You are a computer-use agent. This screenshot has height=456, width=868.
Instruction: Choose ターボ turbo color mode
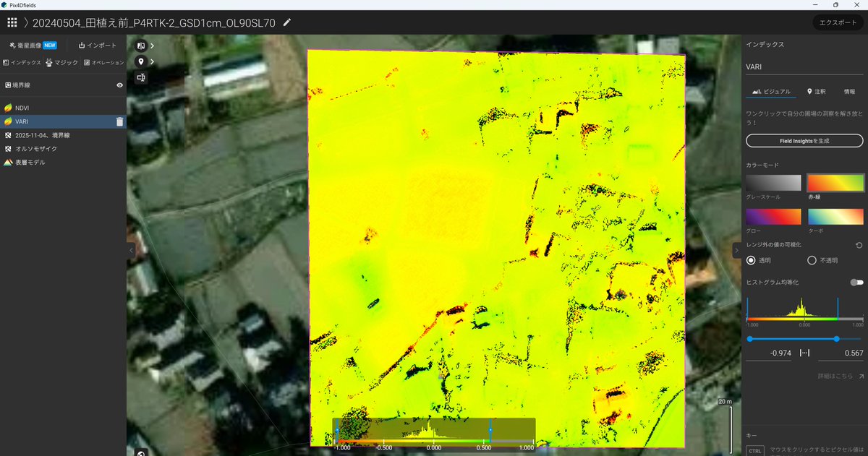(x=835, y=216)
